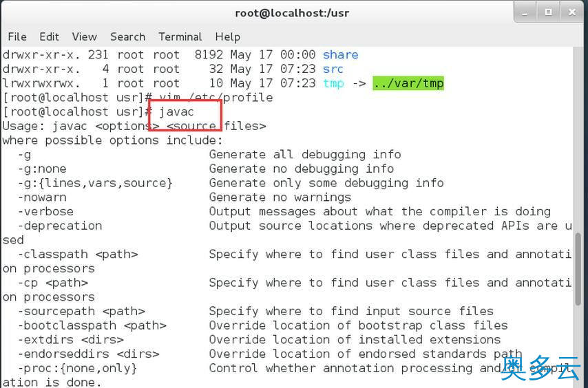This screenshot has width=588, height=388.
Task: Click the '-endorseddirs <dirs>' option
Action: click(x=89, y=354)
